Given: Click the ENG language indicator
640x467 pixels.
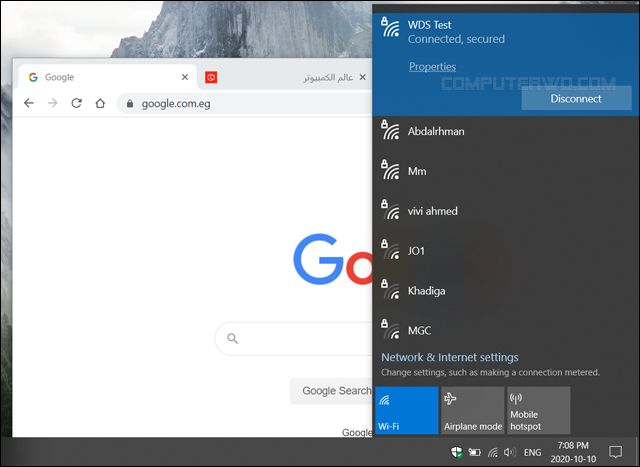Looking at the screenshot, I should pos(532,452).
